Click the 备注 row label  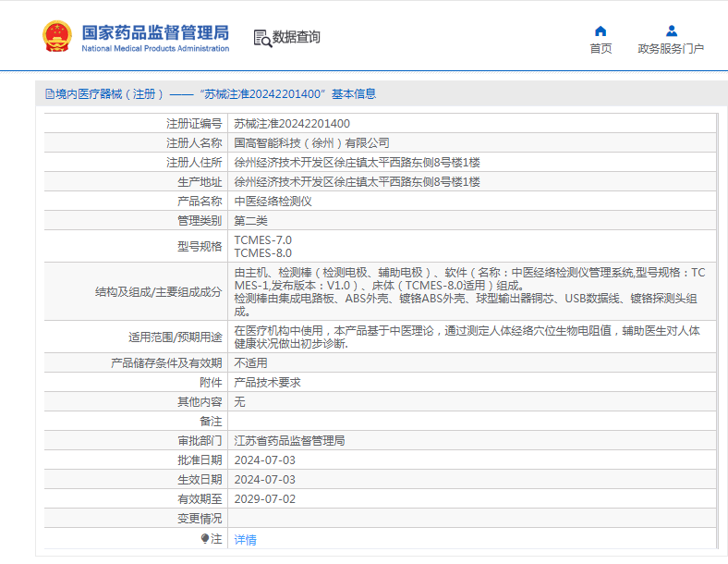[211, 422]
